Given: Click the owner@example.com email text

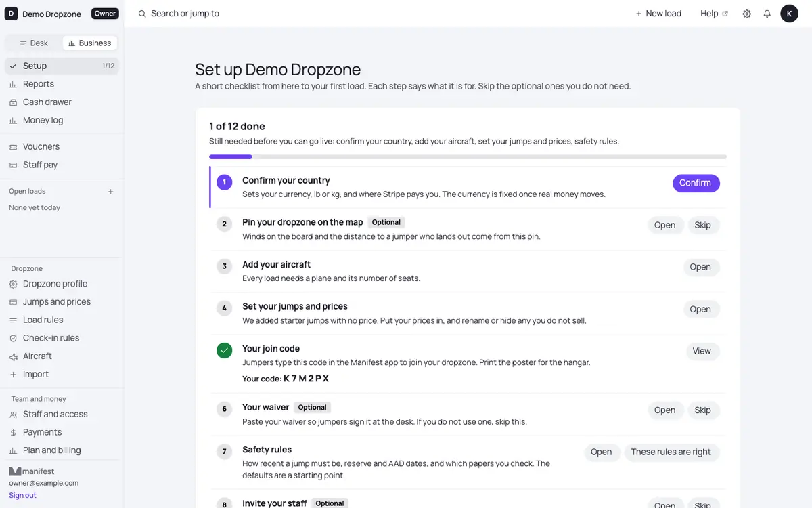Looking at the screenshot, I should click(44, 484).
